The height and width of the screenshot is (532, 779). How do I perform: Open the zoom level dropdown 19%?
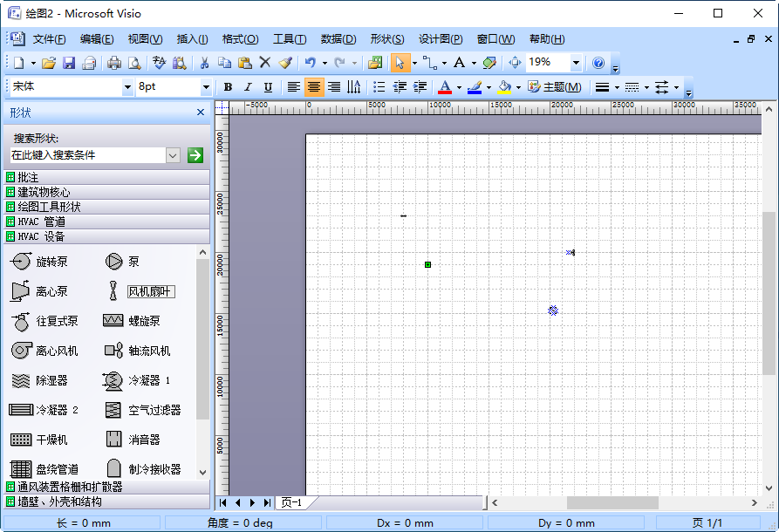(576, 63)
